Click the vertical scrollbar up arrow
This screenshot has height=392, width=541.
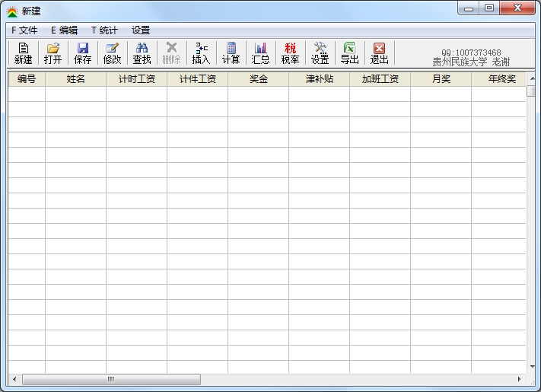click(x=532, y=78)
